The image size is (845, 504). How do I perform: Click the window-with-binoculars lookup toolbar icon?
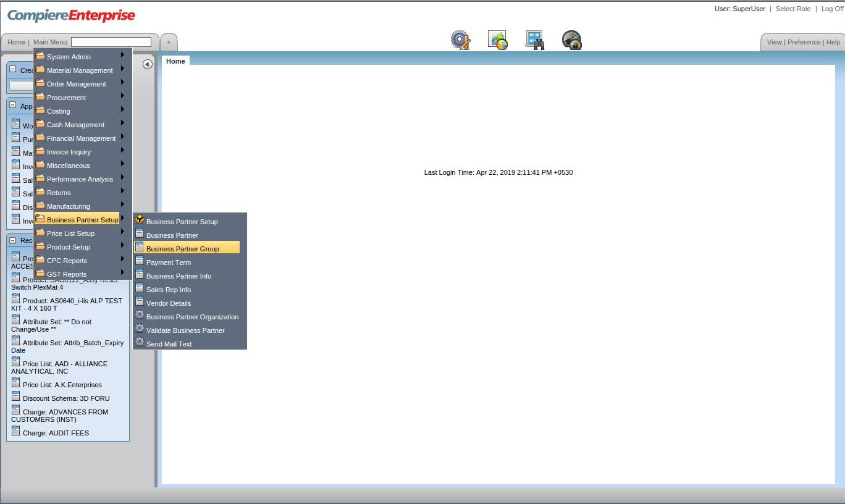pyautogui.click(x=534, y=40)
